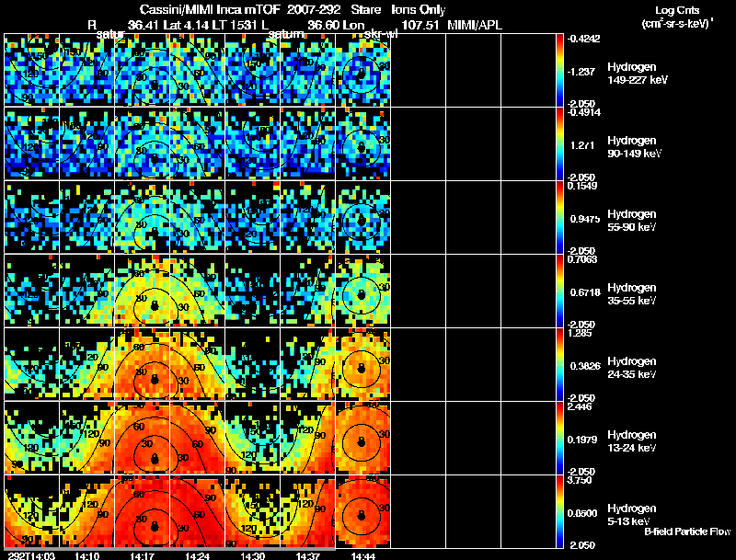Click the 14:24 time axis label
The width and height of the screenshot is (736, 560).
pos(197,555)
